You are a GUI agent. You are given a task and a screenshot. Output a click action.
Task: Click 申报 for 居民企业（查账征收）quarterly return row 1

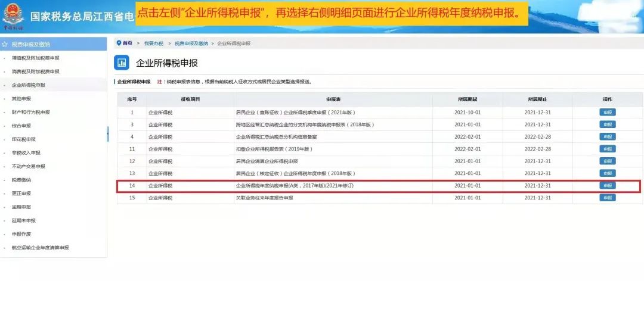[x=607, y=112]
